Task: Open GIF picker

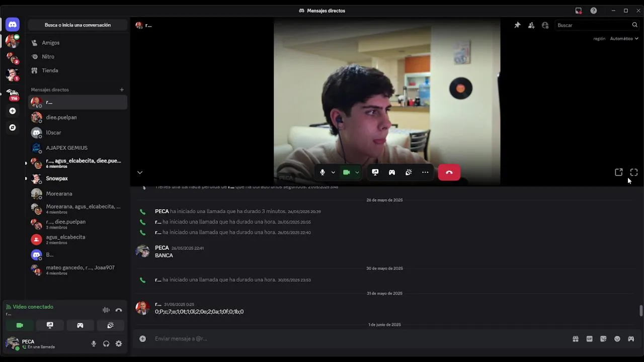Action: (x=589, y=339)
